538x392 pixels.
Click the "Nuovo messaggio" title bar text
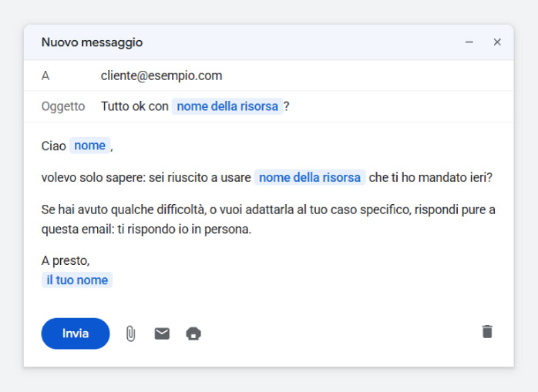point(92,42)
